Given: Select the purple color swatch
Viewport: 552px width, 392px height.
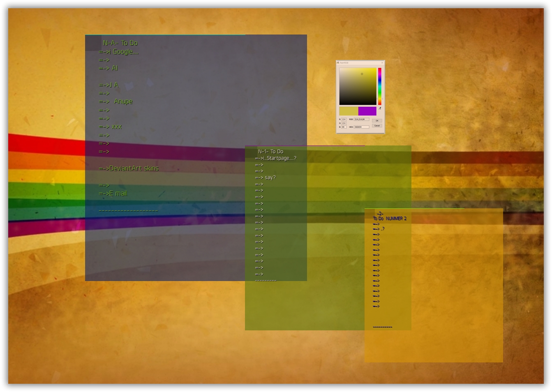Looking at the screenshot, I should [367, 111].
